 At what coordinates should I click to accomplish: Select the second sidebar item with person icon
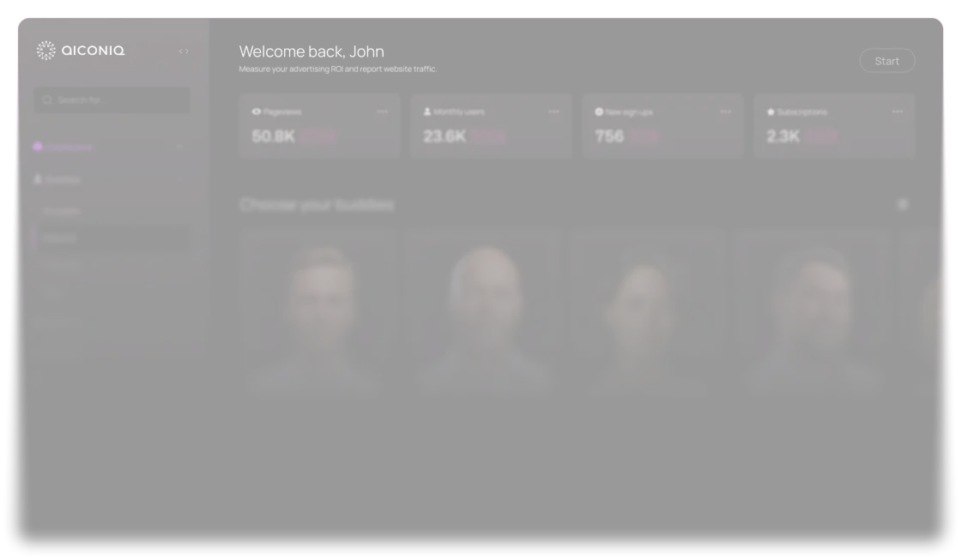click(x=111, y=179)
